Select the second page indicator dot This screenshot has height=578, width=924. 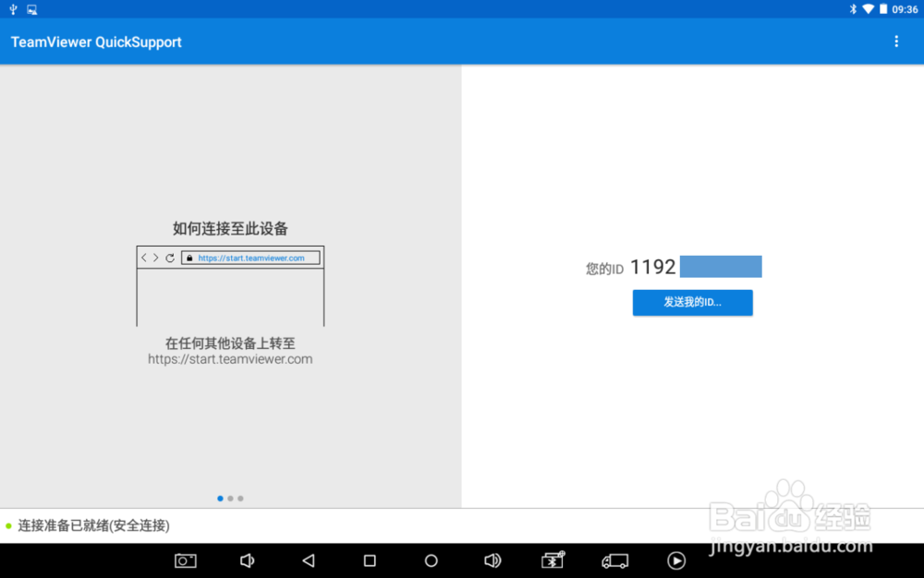tap(230, 499)
